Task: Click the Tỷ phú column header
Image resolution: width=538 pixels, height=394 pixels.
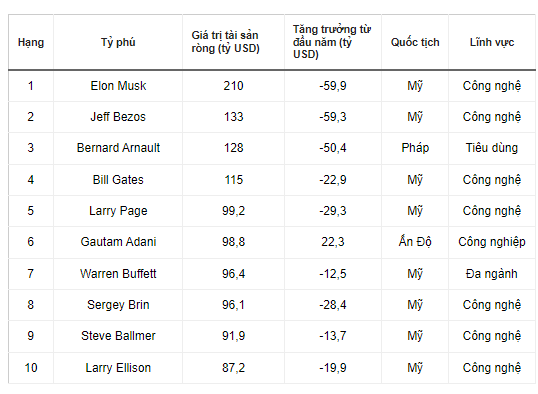Action: [x=118, y=42]
